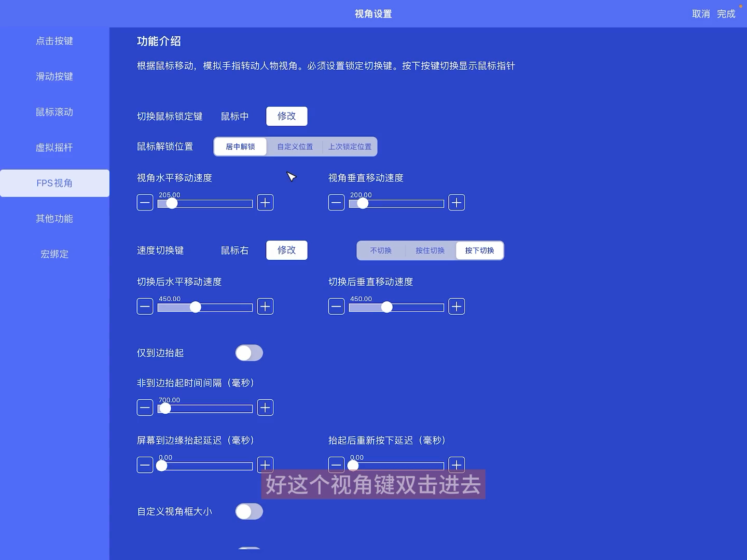Image resolution: width=747 pixels, height=560 pixels.
Task: Open the 宏绑定 sidebar tab
Action: pyautogui.click(x=54, y=254)
